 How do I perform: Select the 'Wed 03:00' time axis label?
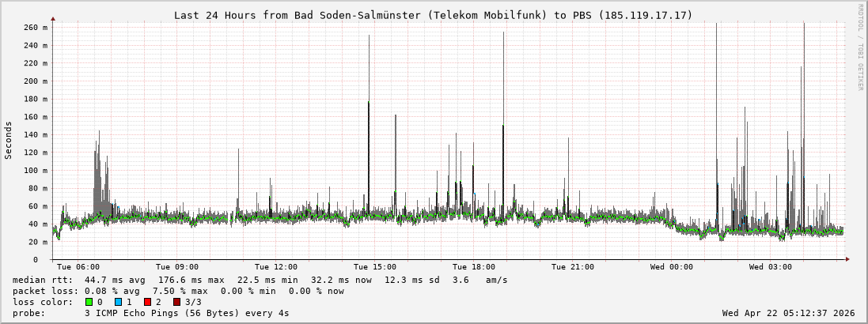pyautogui.click(x=771, y=267)
